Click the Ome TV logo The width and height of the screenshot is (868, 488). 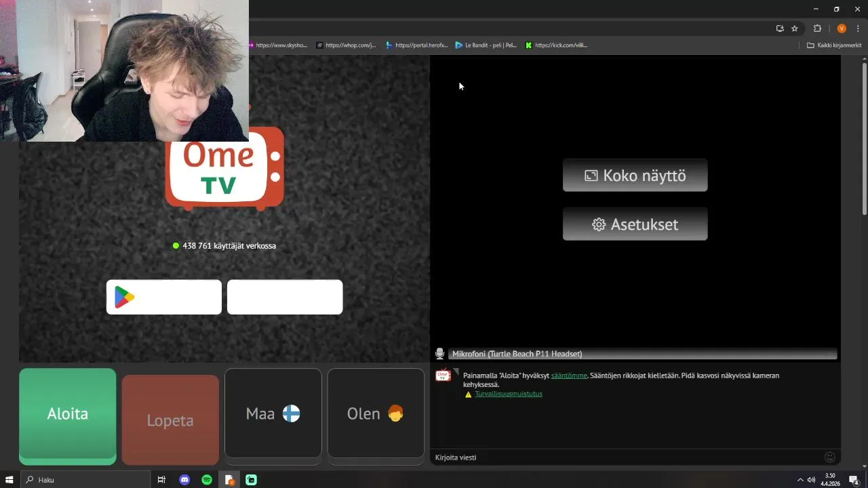tap(224, 169)
